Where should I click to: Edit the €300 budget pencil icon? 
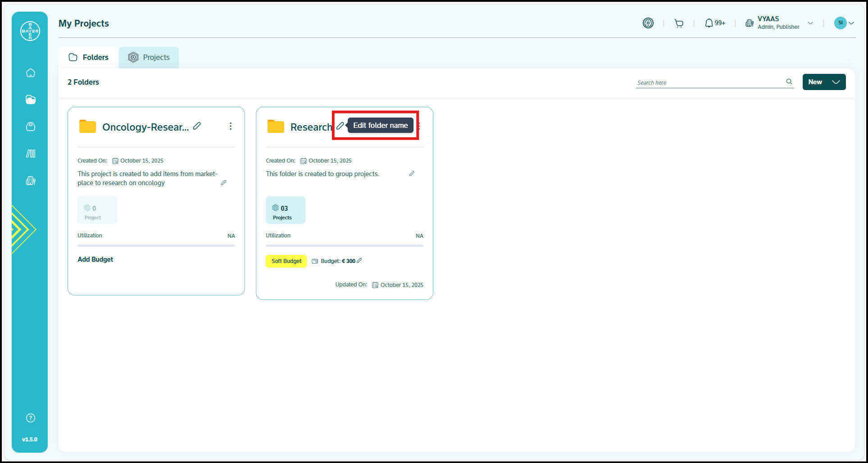click(x=359, y=261)
